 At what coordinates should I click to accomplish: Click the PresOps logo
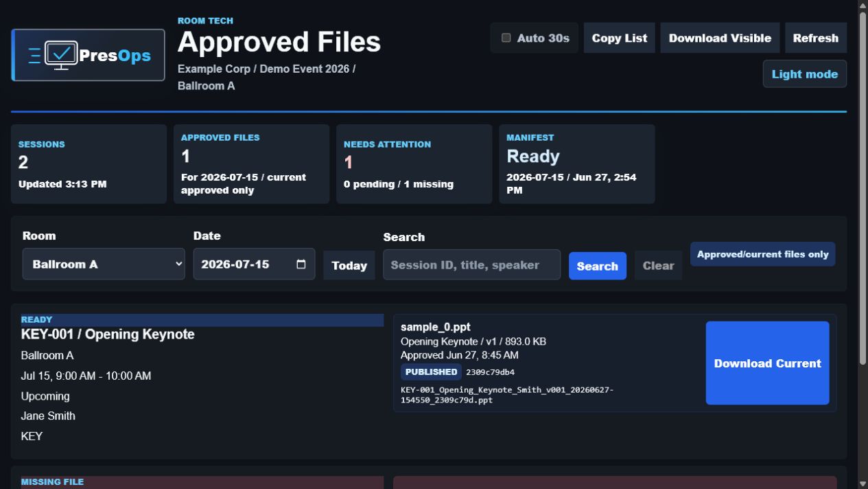[89, 55]
